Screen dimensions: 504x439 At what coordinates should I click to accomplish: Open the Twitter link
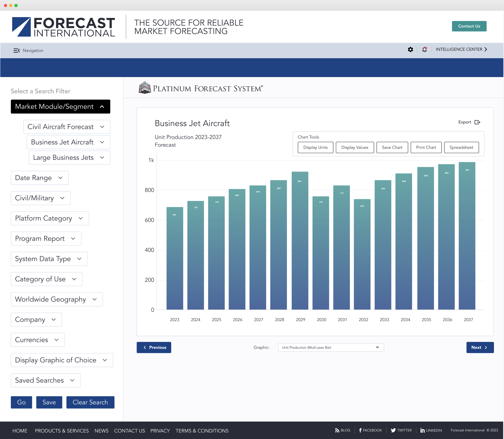[401, 430]
